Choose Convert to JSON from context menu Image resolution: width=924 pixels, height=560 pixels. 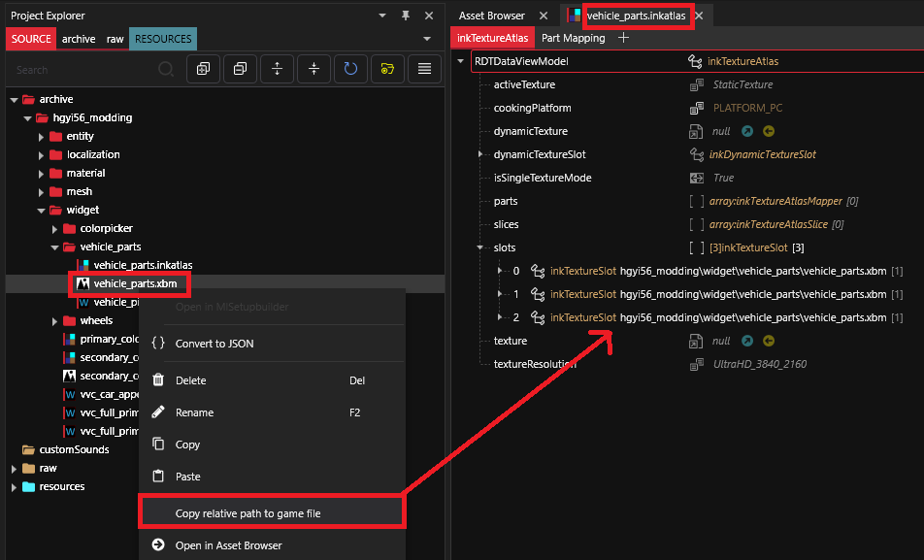coord(214,344)
